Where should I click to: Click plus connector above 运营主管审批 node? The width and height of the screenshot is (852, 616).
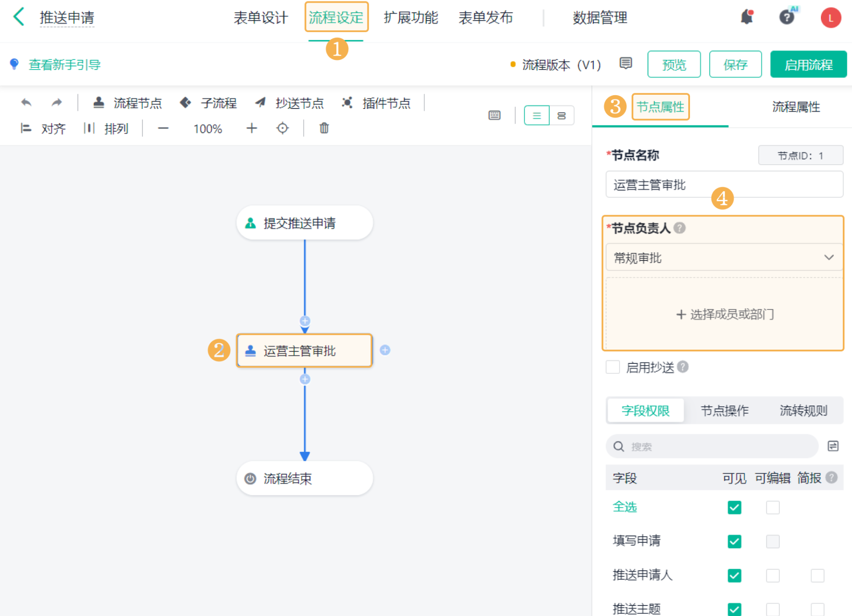[305, 321]
